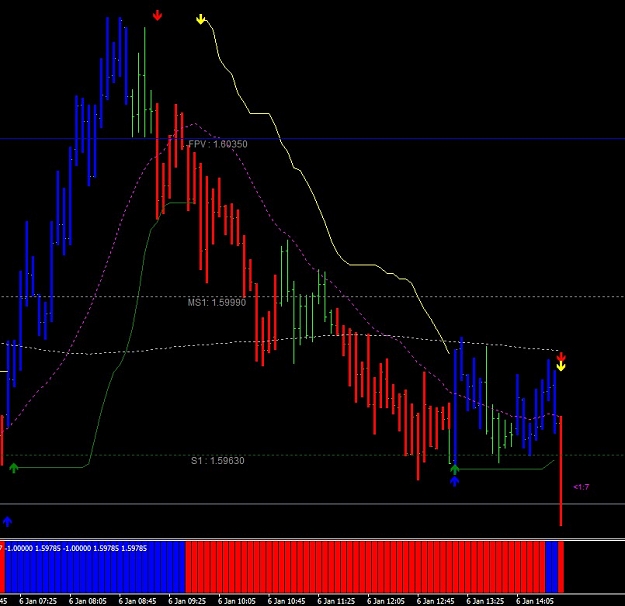Image resolution: width=625 pixels, height=606 pixels.
Task: Click the final red histogram bar at the right end
Action: [561, 567]
